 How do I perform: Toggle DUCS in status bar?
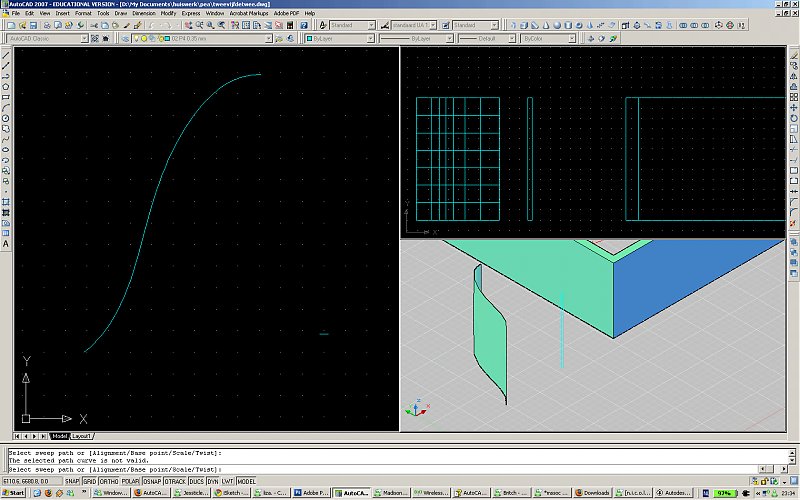[x=196, y=481]
